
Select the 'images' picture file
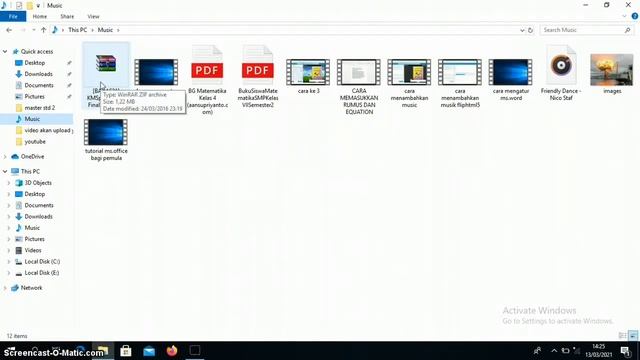pos(612,70)
